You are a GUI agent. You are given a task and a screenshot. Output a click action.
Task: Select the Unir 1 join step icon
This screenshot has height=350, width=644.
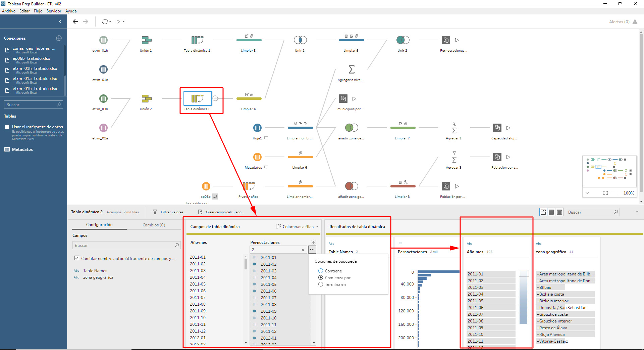pos(300,40)
